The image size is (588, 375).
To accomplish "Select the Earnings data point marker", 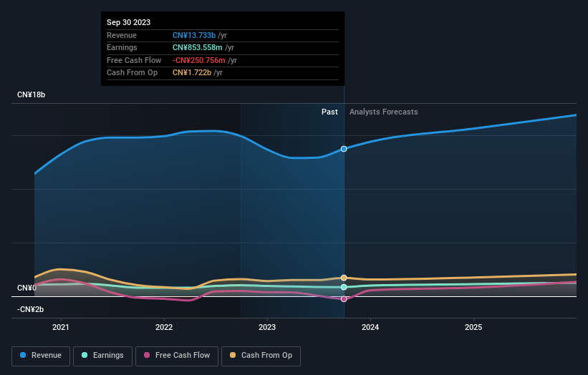I will pos(344,288).
